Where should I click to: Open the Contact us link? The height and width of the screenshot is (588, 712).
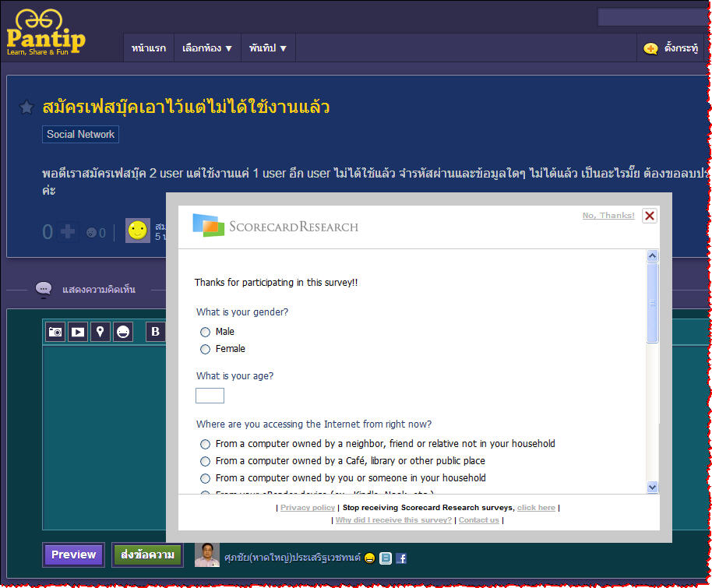(x=478, y=520)
